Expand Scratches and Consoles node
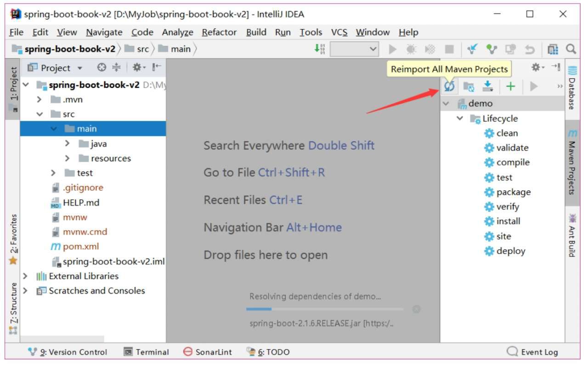Image resolution: width=588 pixels, height=366 pixels. (26, 291)
